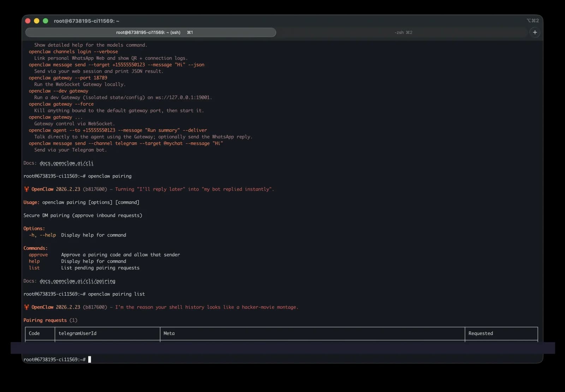Click the 'Pairing requests (1)' heading
The image size is (565, 392).
[50, 320]
